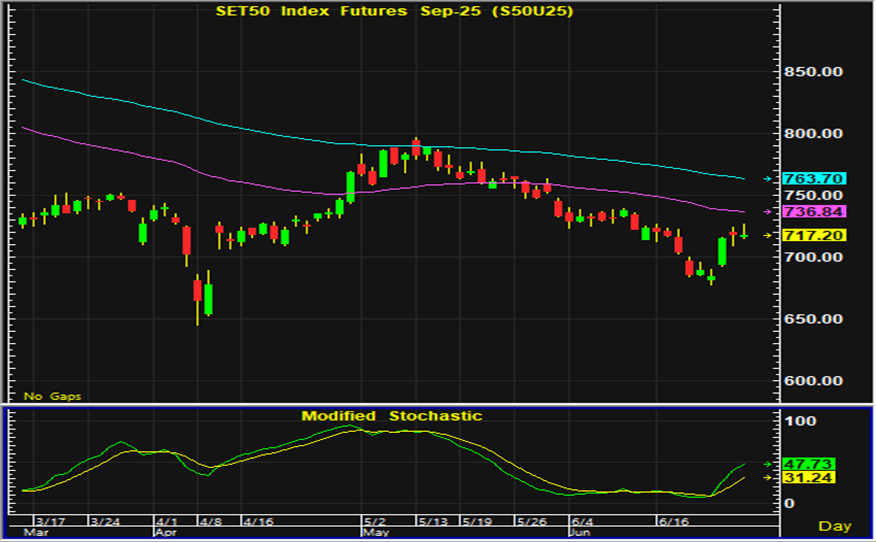Select the magenta 736.84 moving average label

click(x=815, y=212)
